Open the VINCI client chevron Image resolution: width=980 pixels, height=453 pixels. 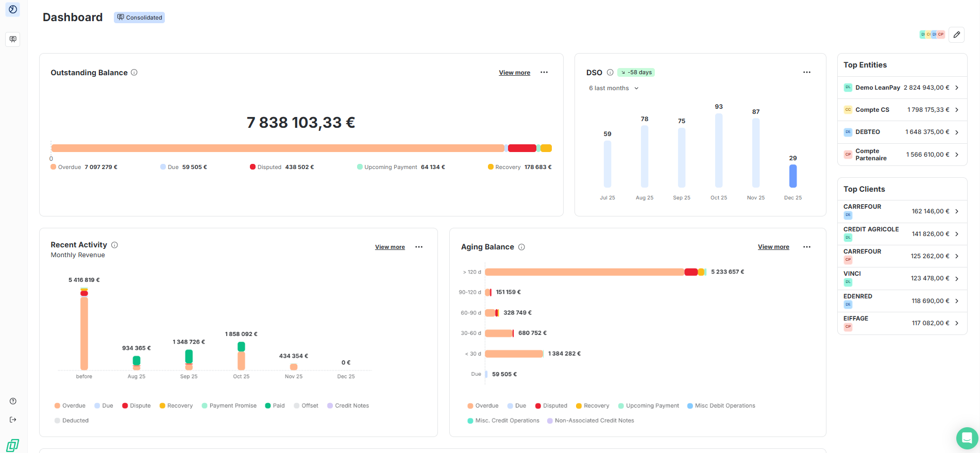pyautogui.click(x=957, y=278)
